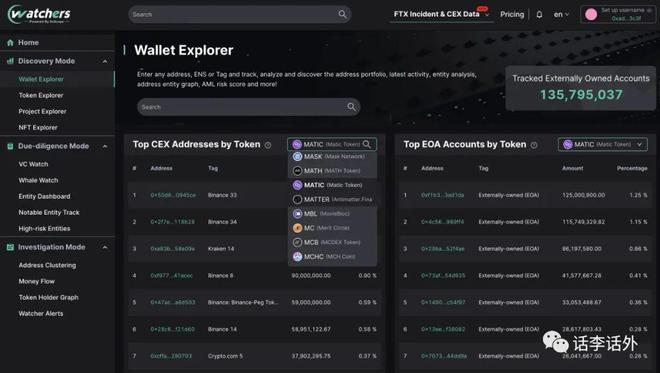This screenshot has height=373, width=660.
Task: Click Binance: Binance-Peg Tok tag
Action: (243, 302)
